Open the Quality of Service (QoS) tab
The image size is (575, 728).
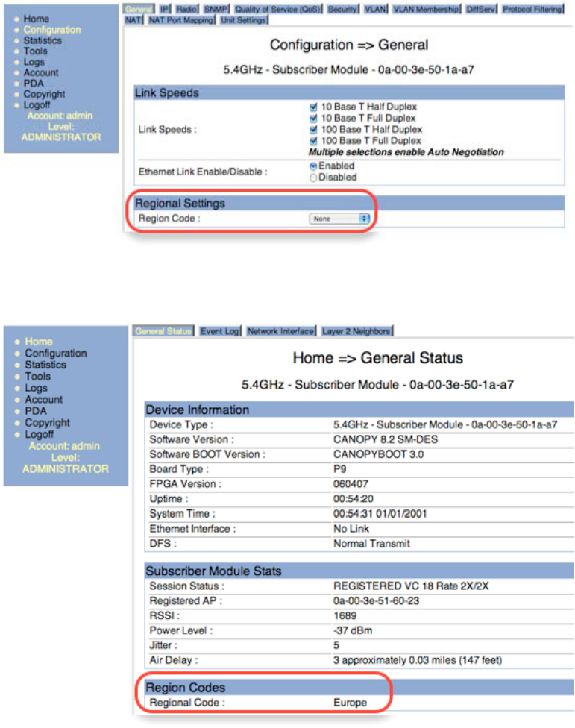pyautogui.click(x=277, y=9)
